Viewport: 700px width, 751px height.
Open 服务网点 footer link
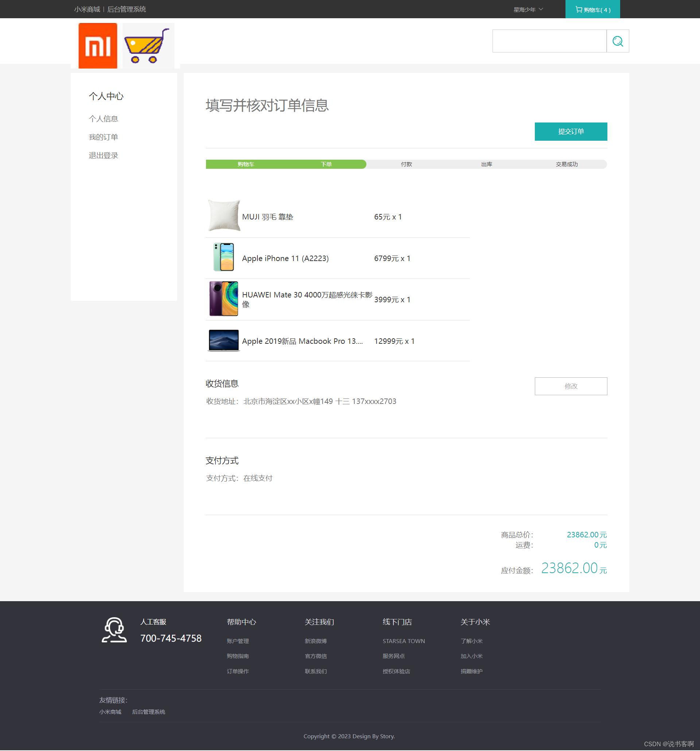pyautogui.click(x=394, y=656)
